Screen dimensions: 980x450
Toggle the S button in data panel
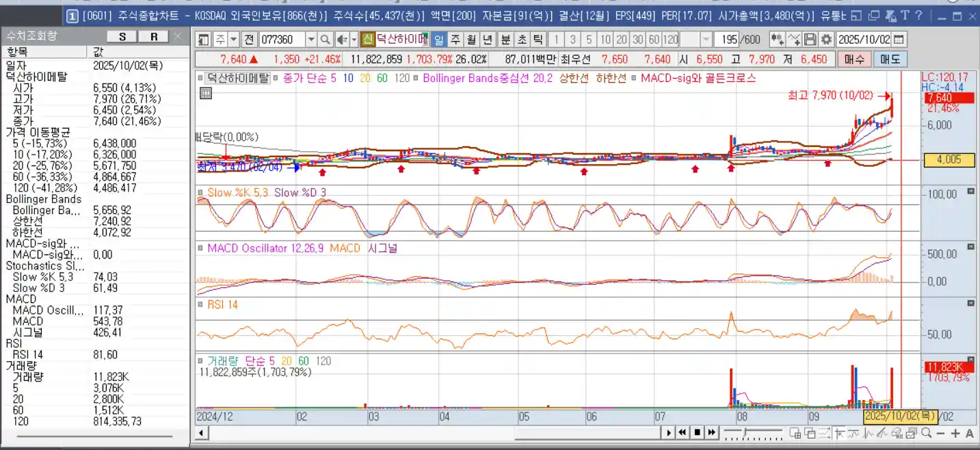(x=122, y=37)
